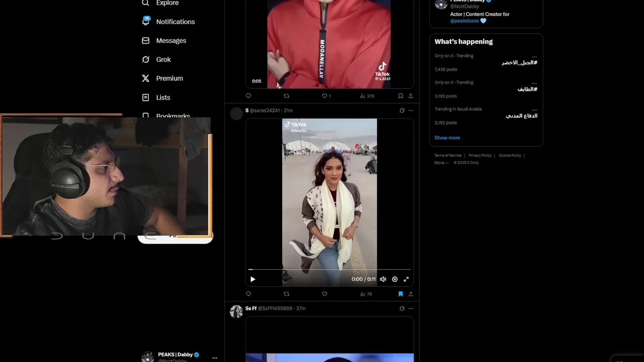Open Grok action on Ss Ff post

point(401,309)
